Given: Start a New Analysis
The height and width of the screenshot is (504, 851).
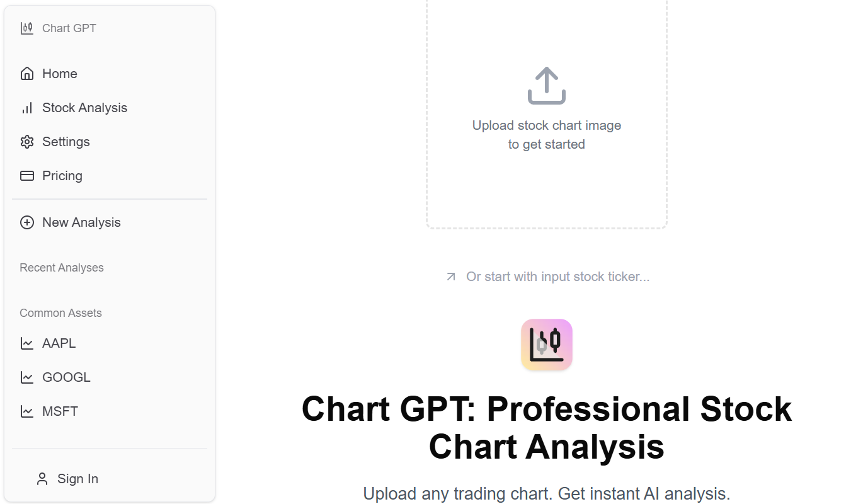Looking at the screenshot, I should pos(81,222).
